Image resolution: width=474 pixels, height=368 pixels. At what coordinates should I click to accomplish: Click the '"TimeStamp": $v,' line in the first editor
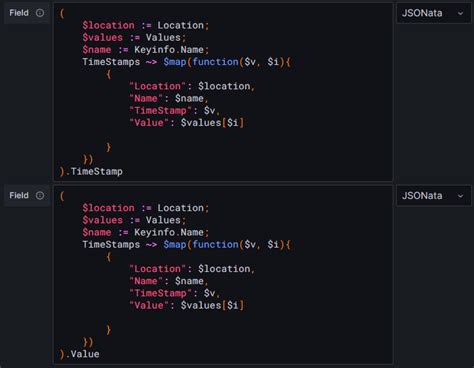[174, 111]
